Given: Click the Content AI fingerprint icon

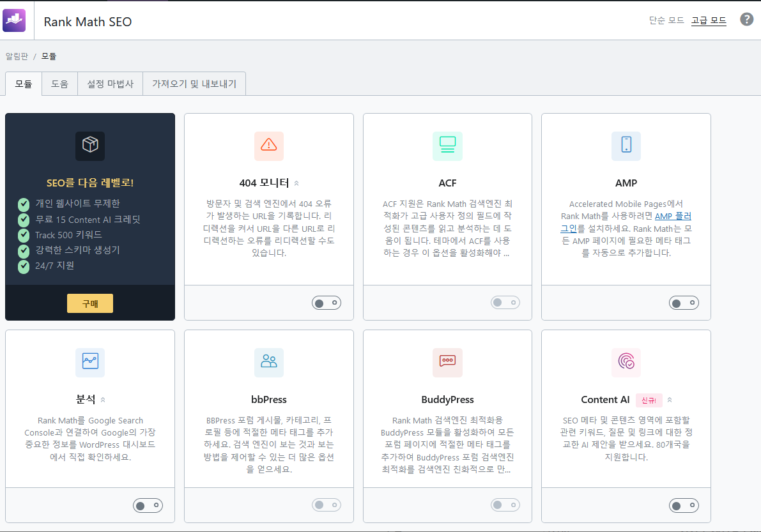Looking at the screenshot, I should click(x=626, y=362).
